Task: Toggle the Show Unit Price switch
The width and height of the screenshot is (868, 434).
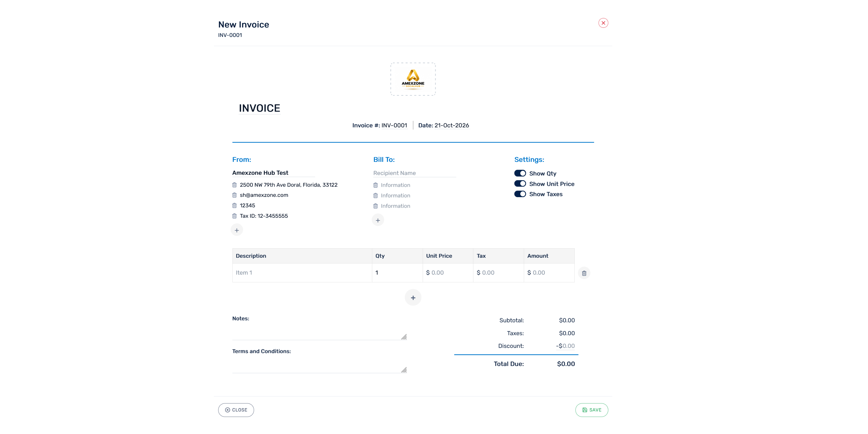Action: pos(520,184)
